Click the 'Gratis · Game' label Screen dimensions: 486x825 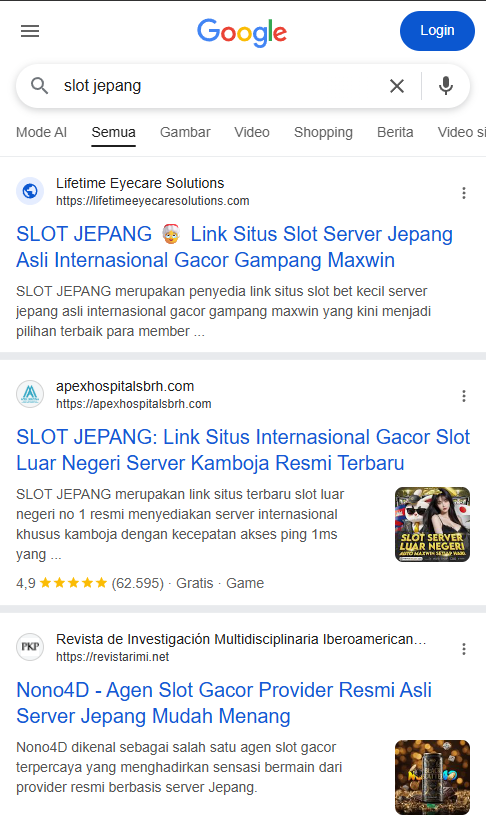[220, 583]
